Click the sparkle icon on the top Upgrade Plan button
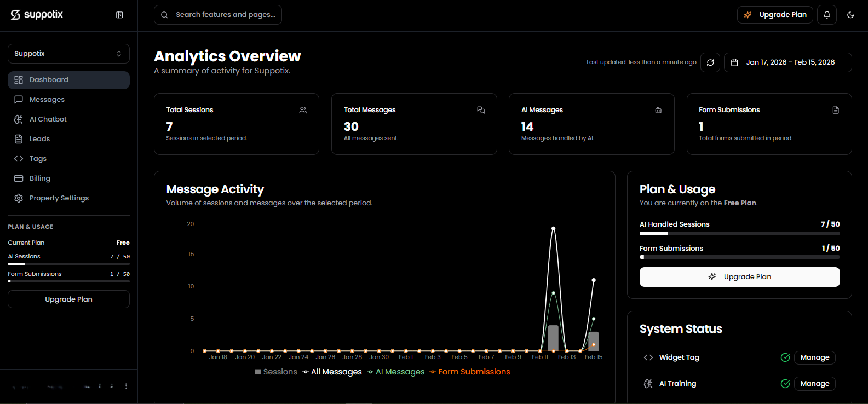 click(748, 15)
